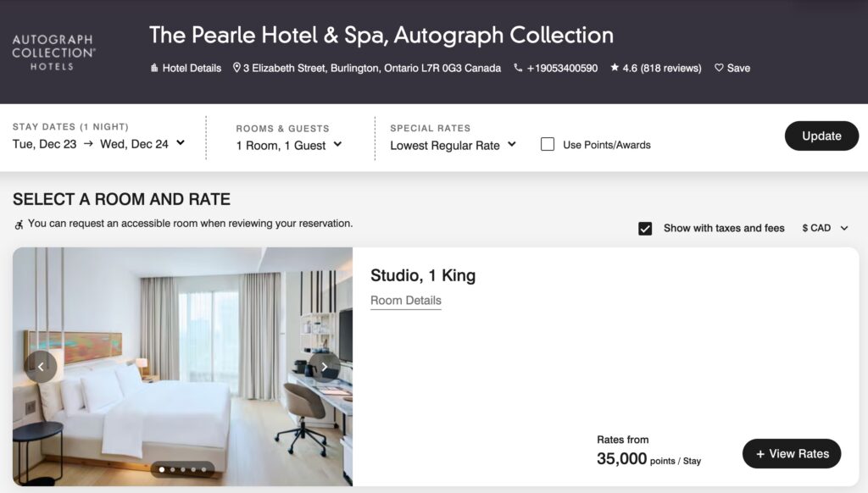Viewport: 868px width, 493px height.
Task: Uncheck Show with taxes and fees
Action: click(645, 228)
